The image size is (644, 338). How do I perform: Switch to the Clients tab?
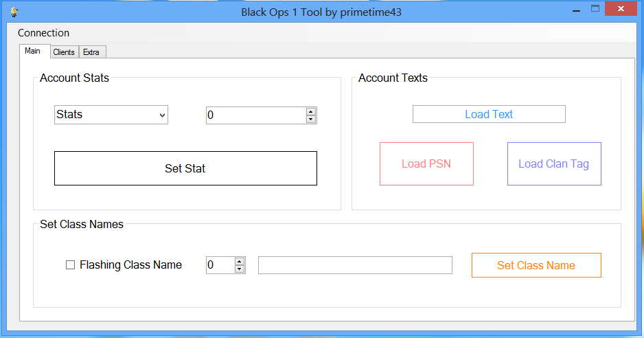(64, 52)
